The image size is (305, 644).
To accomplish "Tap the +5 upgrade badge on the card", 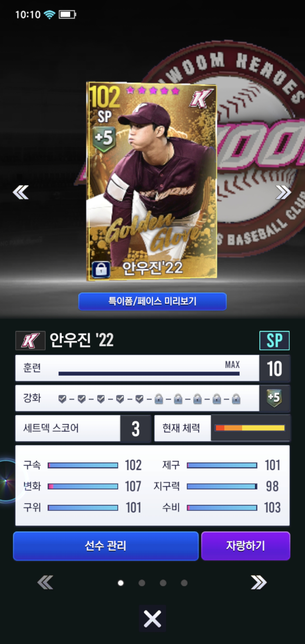I will click(104, 138).
